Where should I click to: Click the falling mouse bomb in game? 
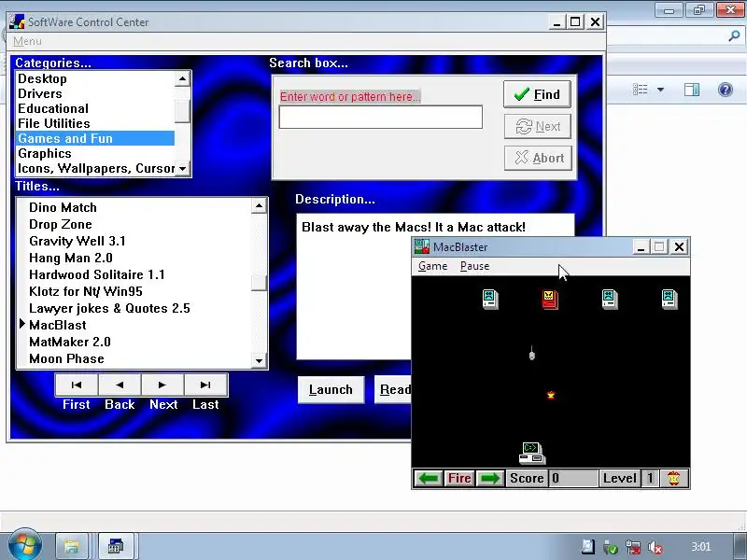coord(532,354)
